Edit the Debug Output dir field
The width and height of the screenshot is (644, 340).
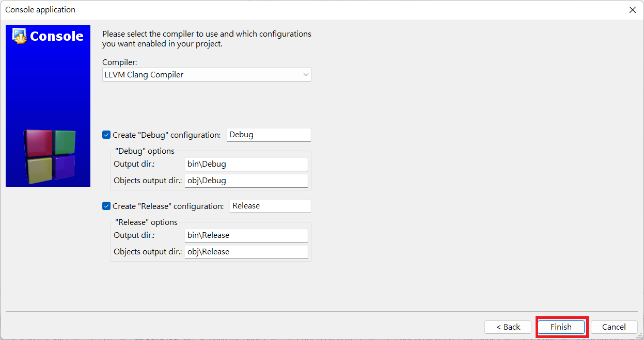[x=246, y=164]
